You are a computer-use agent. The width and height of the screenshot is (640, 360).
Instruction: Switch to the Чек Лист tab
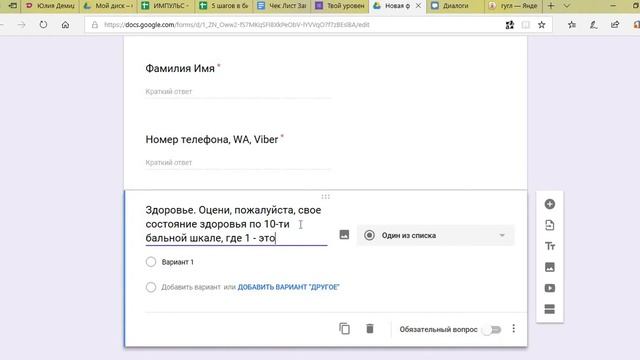(282, 6)
